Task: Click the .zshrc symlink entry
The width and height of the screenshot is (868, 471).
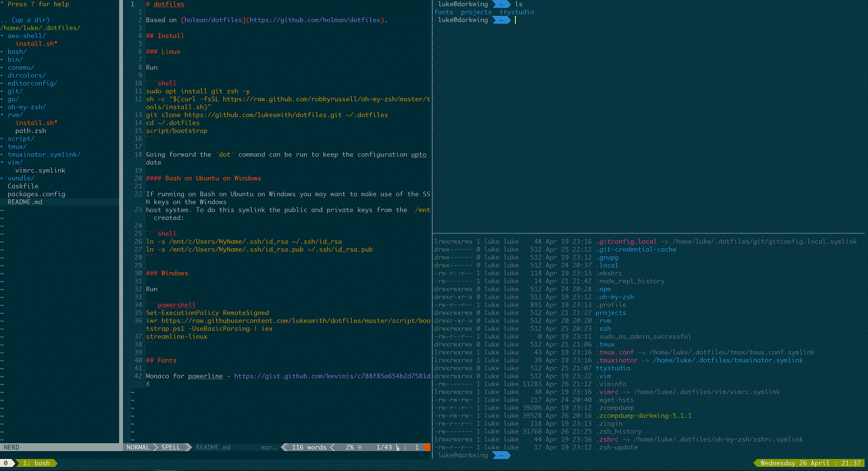Action: (607, 439)
